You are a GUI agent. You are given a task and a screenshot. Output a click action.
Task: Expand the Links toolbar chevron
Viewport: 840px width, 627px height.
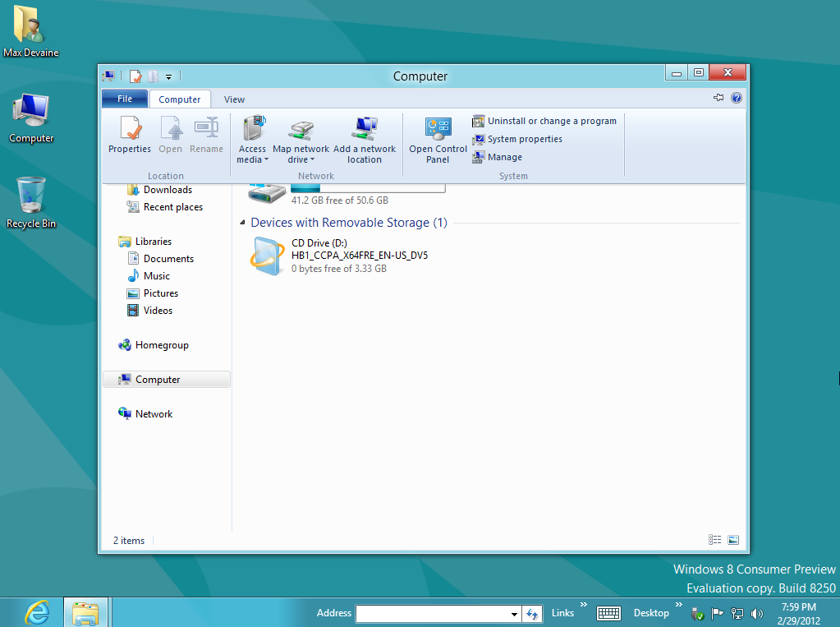click(x=583, y=605)
